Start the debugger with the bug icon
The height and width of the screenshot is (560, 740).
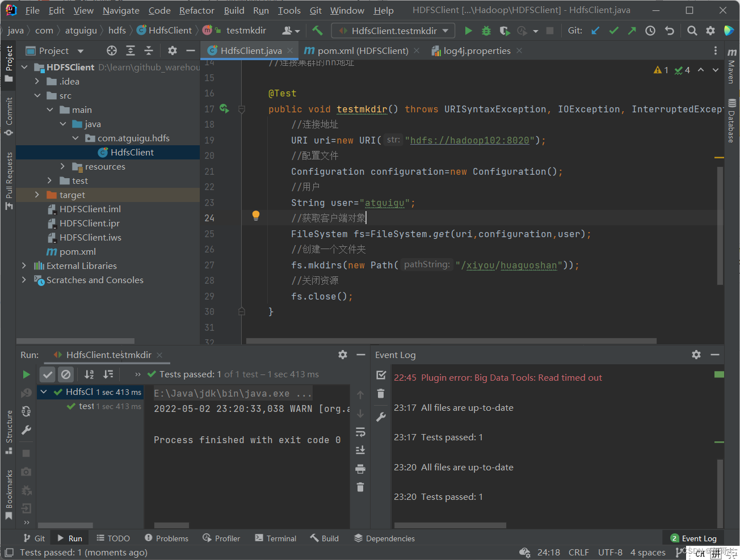point(486,31)
